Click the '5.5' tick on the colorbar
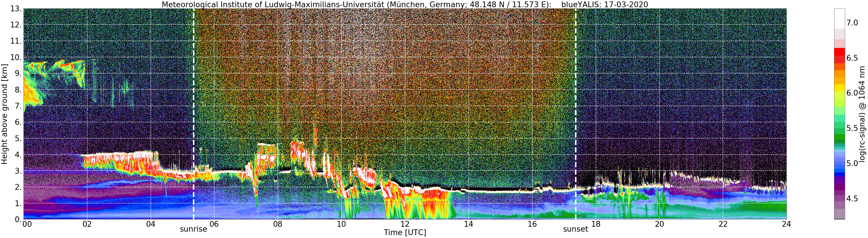This screenshot has width=868, height=238. coord(852,128)
